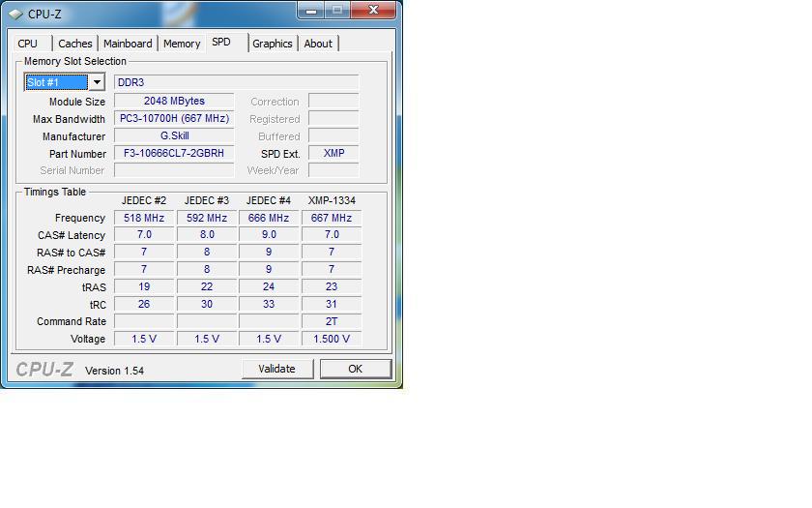Click the 666 MHz frequency cell
812x508 pixels.
(269, 218)
